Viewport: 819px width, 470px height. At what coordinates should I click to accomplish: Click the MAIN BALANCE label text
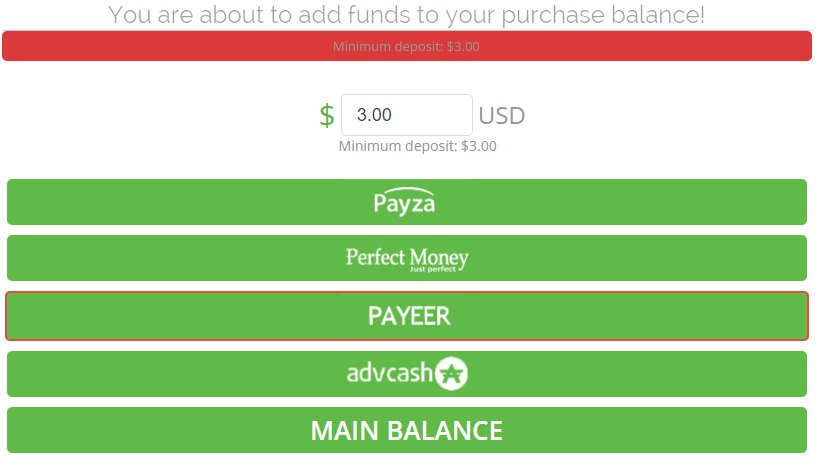406,431
